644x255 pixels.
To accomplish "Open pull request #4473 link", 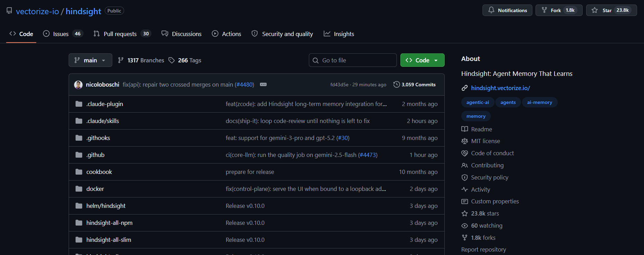I will point(368,155).
